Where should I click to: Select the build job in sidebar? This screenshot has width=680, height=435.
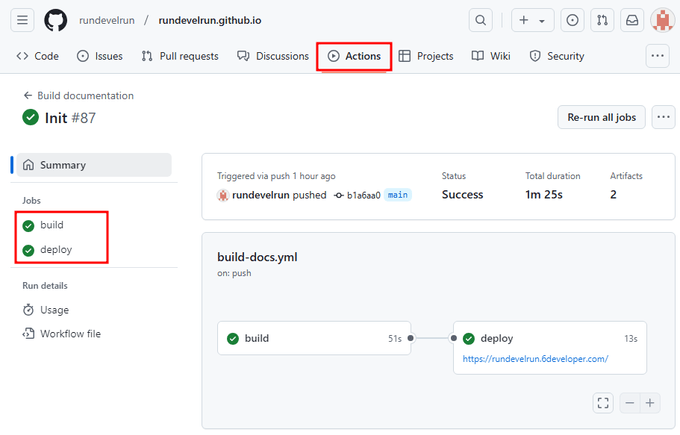(x=51, y=225)
